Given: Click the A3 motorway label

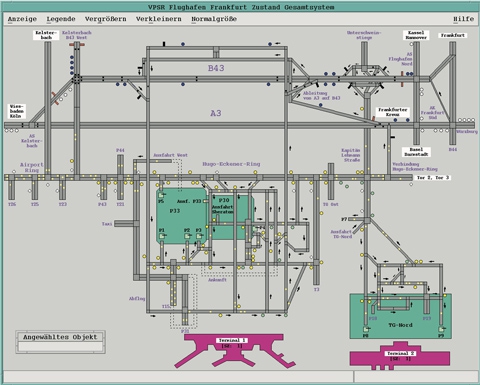Looking at the screenshot, I should [216, 113].
